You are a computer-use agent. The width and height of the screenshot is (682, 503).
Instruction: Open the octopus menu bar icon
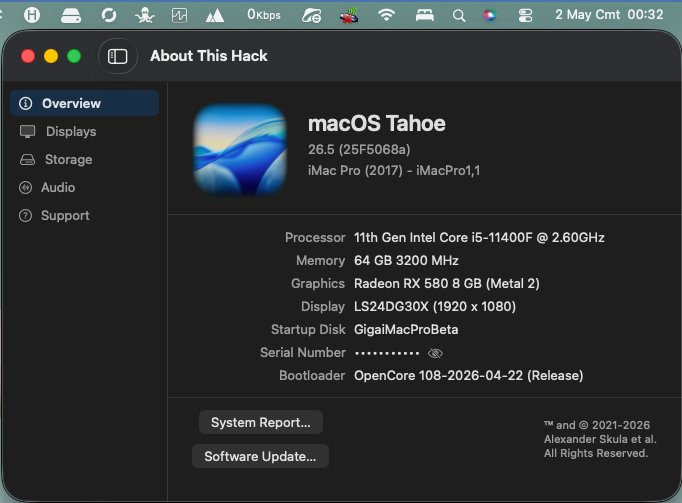(x=144, y=16)
